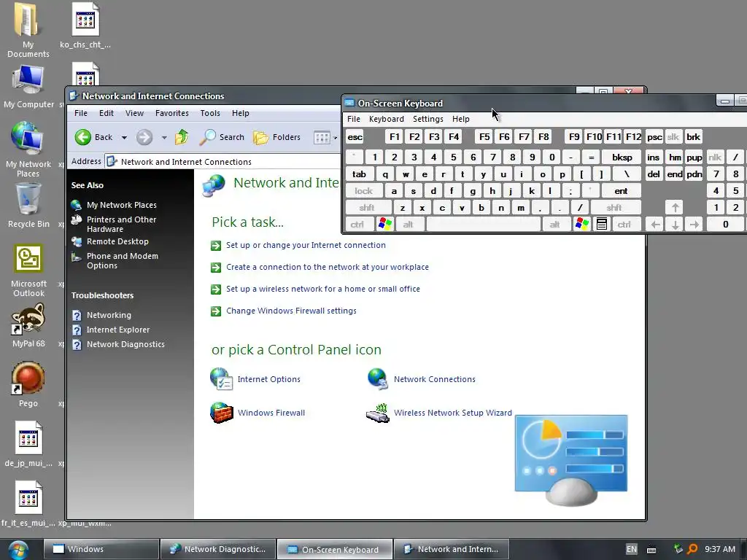Click Set up a wireless network link
The image size is (747, 560).
(x=323, y=289)
